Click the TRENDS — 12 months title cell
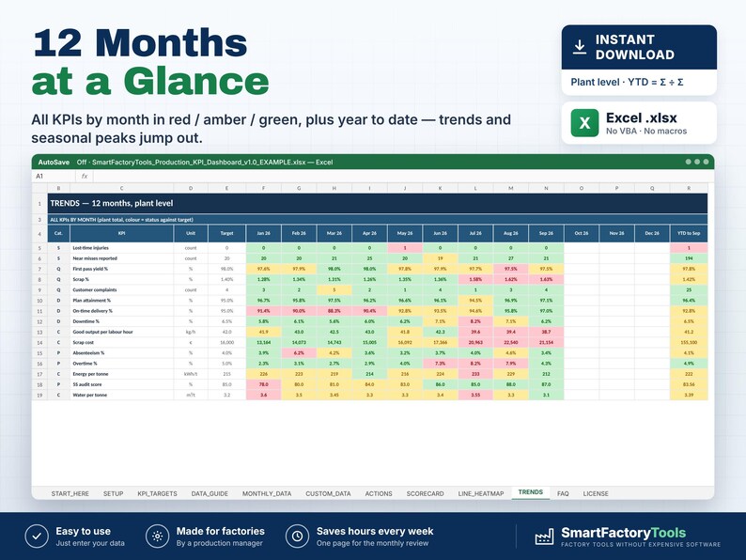The image size is (746, 560). [x=378, y=203]
